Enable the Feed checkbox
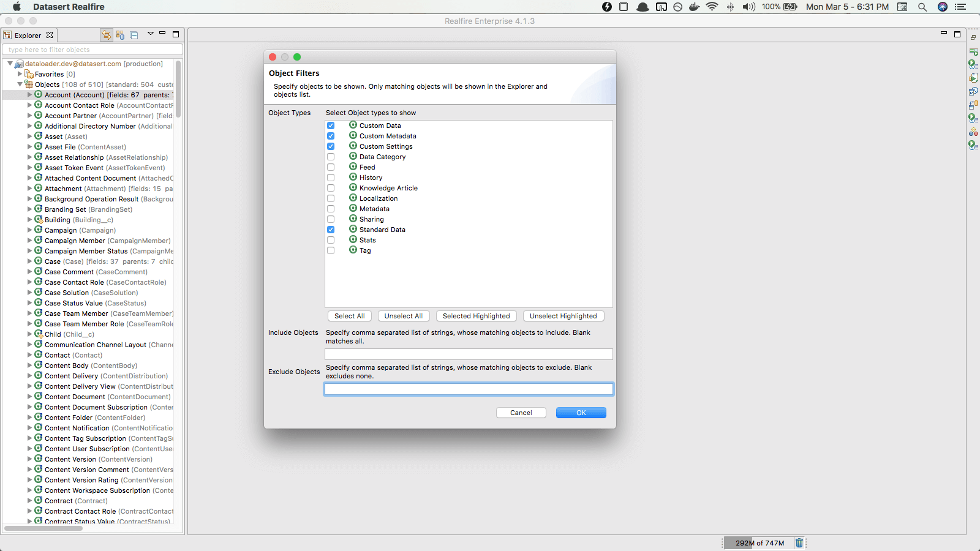980x551 pixels. tap(331, 167)
